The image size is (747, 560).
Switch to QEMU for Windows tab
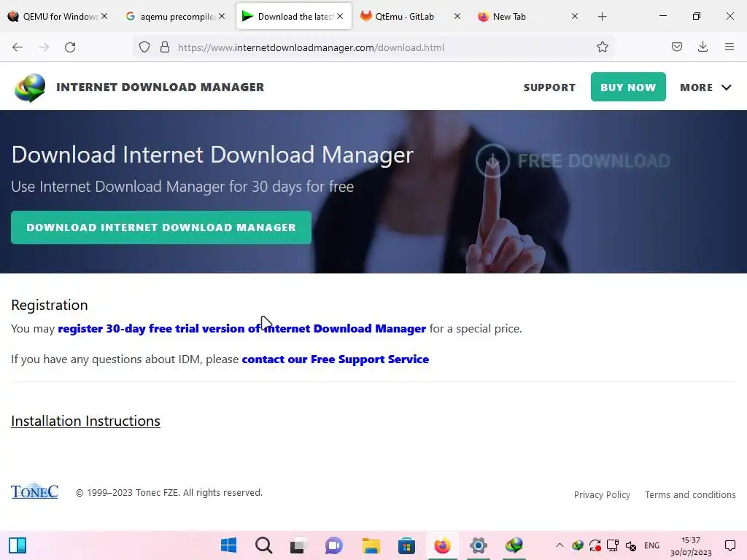tap(58, 17)
